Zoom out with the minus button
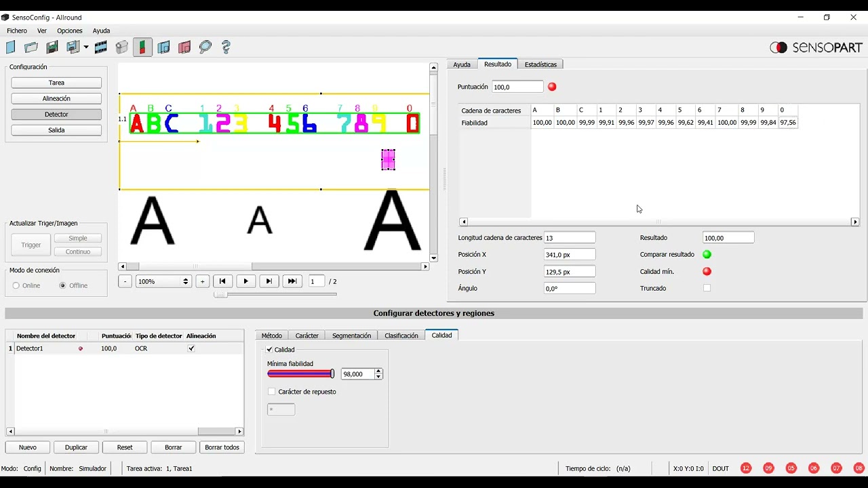This screenshot has height=488, width=868. point(125,281)
